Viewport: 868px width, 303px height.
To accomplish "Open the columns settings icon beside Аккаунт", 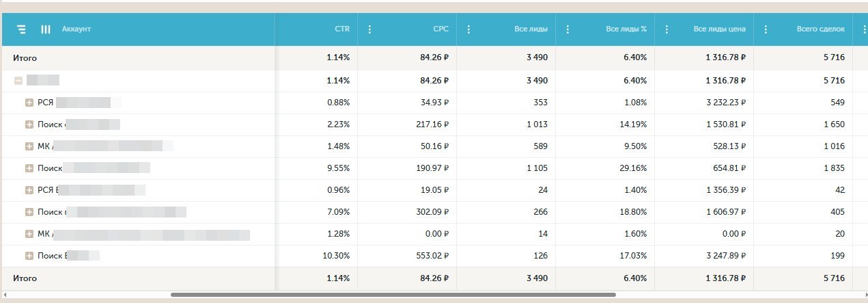I will pyautogui.click(x=46, y=29).
